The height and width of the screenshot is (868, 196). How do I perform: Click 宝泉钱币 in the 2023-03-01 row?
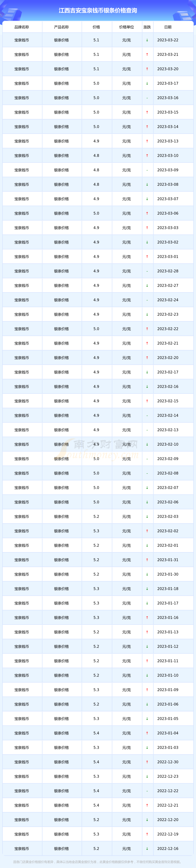point(22,257)
